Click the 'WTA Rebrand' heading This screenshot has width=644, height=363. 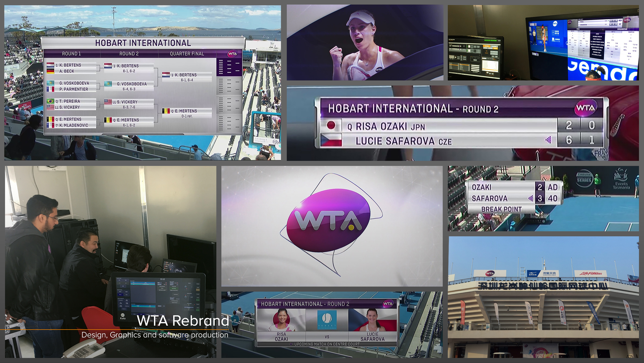click(x=183, y=321)
